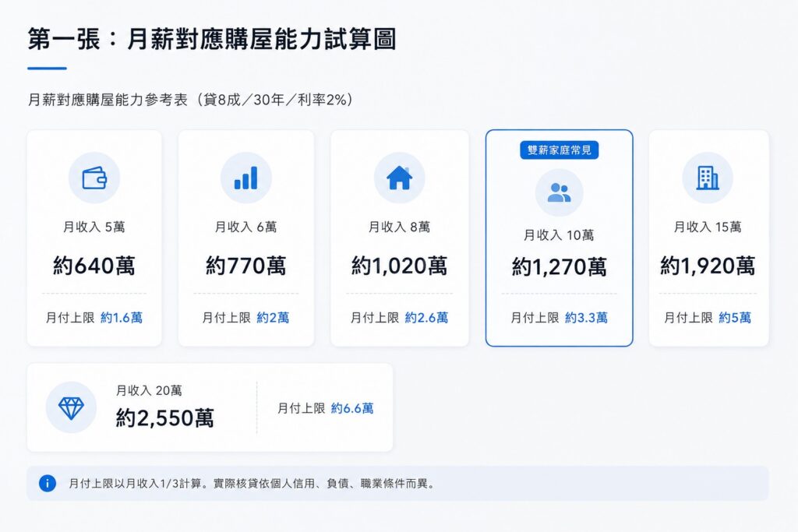Click the 約1,920萬 amount
The height and width of the screenshot is (532, 798).
point(708,266)
